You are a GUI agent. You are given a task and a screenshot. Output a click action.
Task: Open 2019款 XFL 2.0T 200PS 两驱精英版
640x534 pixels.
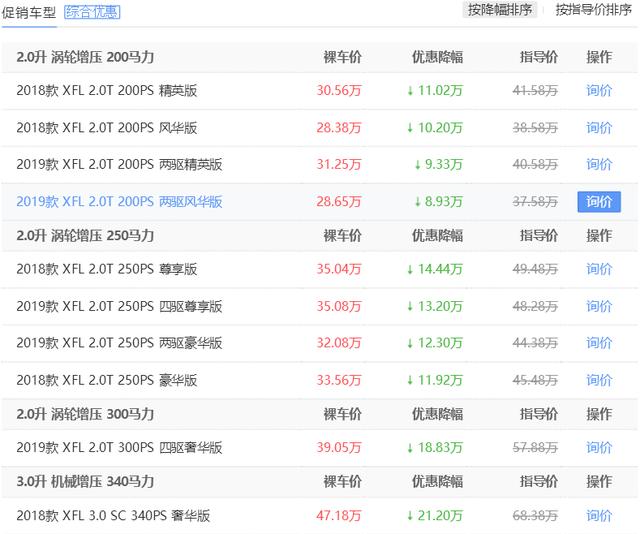(x=119, y=165)
